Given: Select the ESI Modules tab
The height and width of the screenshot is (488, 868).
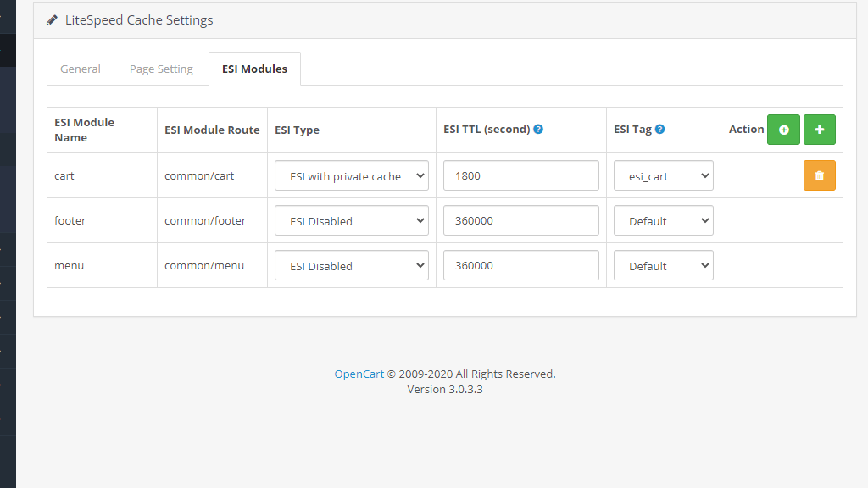Looking at the screenshot, I should click(254, 69).
